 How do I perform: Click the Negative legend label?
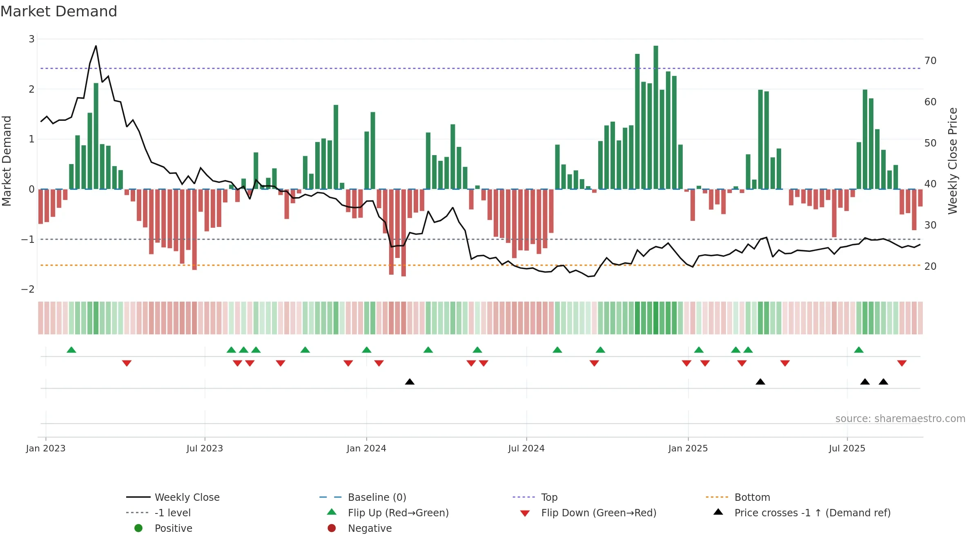click(x=370, y=528)
